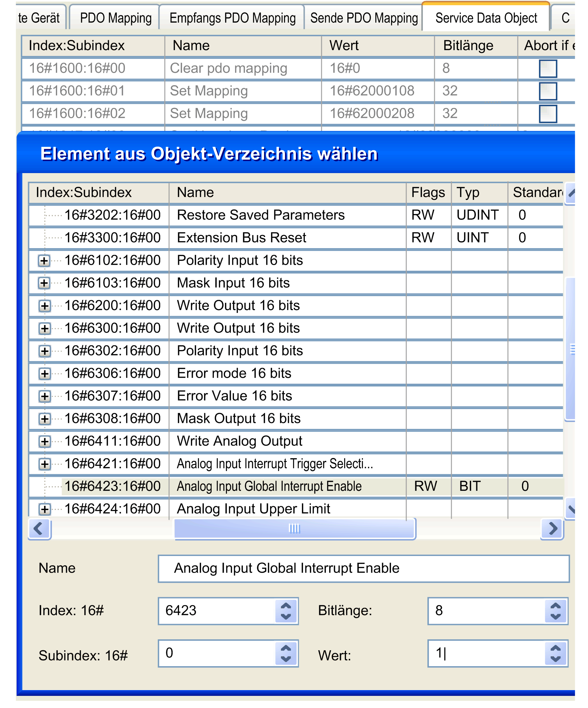
Task: Expand the 16#6103:16#00 Mask Input node
Action: [44, 283]
